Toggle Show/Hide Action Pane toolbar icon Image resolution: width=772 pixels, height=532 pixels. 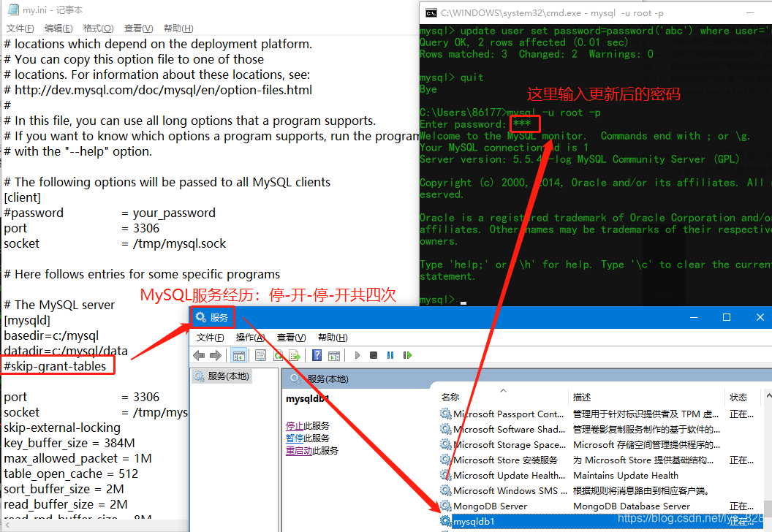point(334,355)
